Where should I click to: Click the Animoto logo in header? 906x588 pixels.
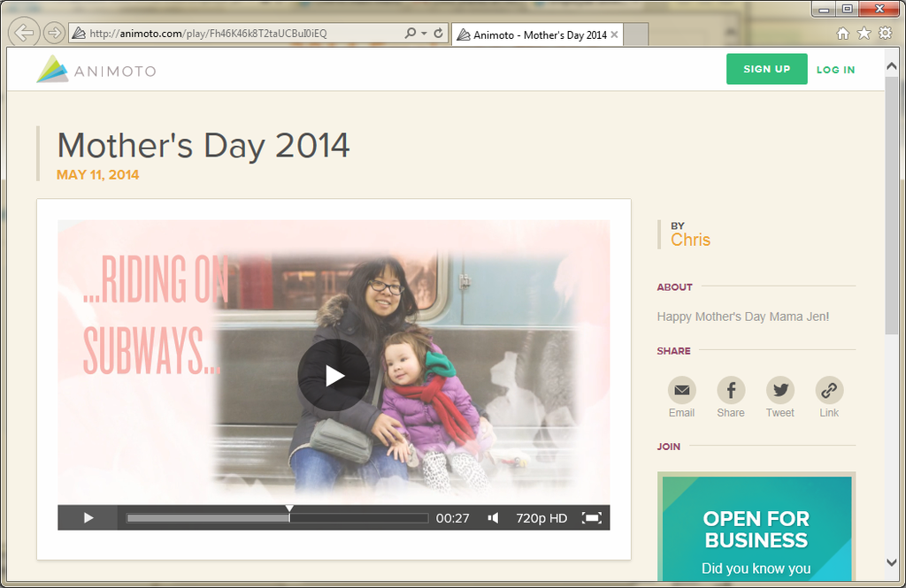(x=96, y=70)
